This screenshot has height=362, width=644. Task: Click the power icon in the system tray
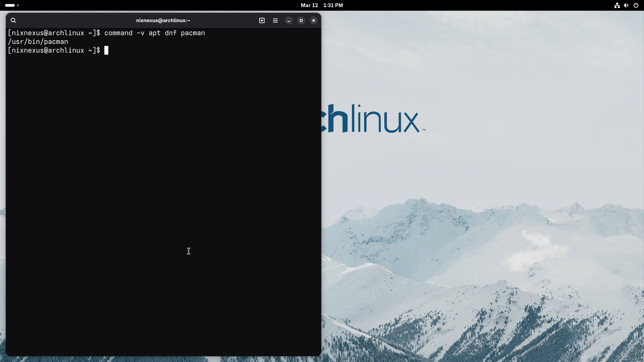coord(636,5)
